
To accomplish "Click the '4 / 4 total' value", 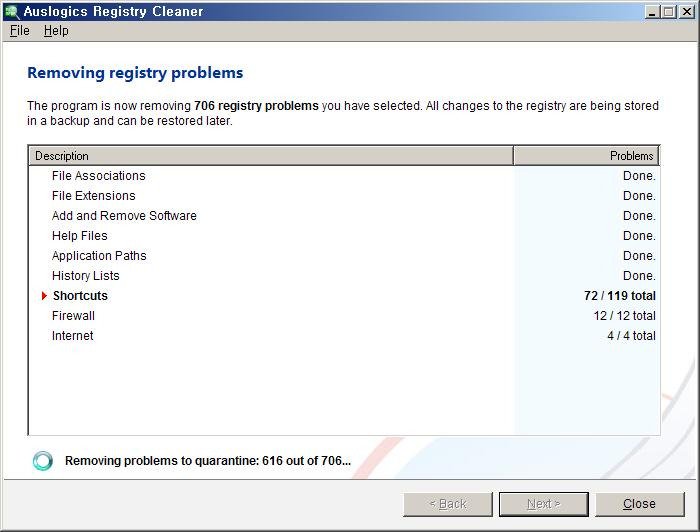I will [x=631, y=336].
